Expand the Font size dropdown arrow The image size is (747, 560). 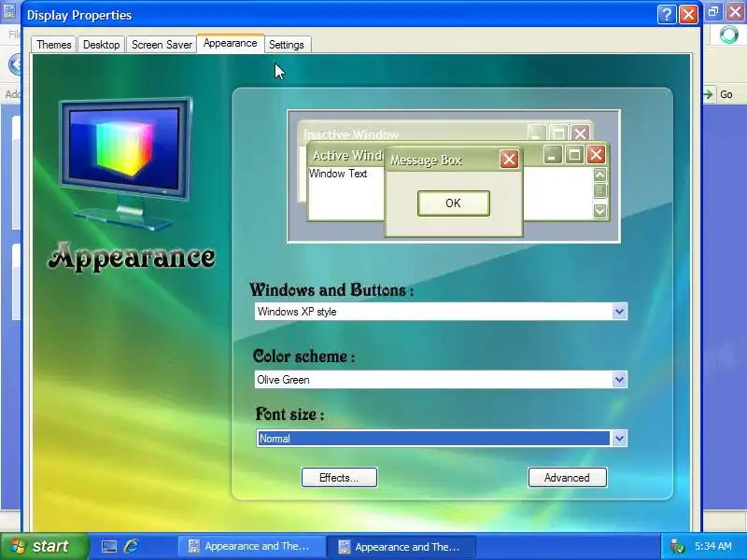click(619, 439)
